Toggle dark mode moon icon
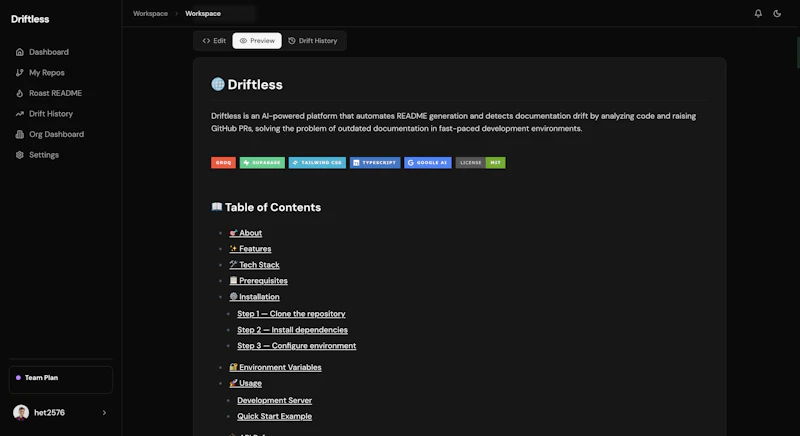This screenshot has height=436, width=800. point(777,14)
